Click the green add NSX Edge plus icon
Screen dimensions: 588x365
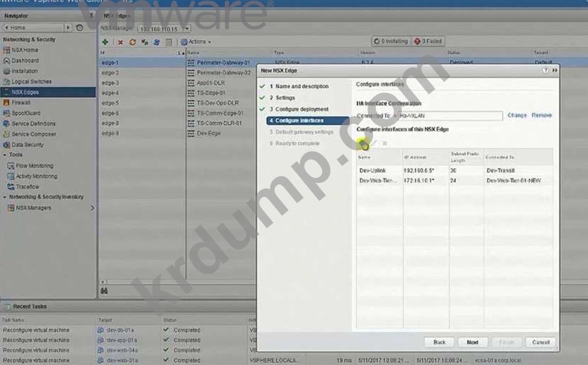point(105,42)
